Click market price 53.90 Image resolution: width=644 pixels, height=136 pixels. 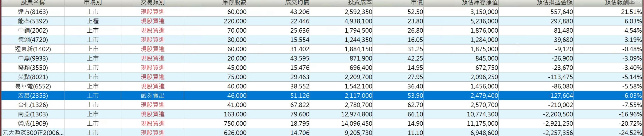click(415, 95)
